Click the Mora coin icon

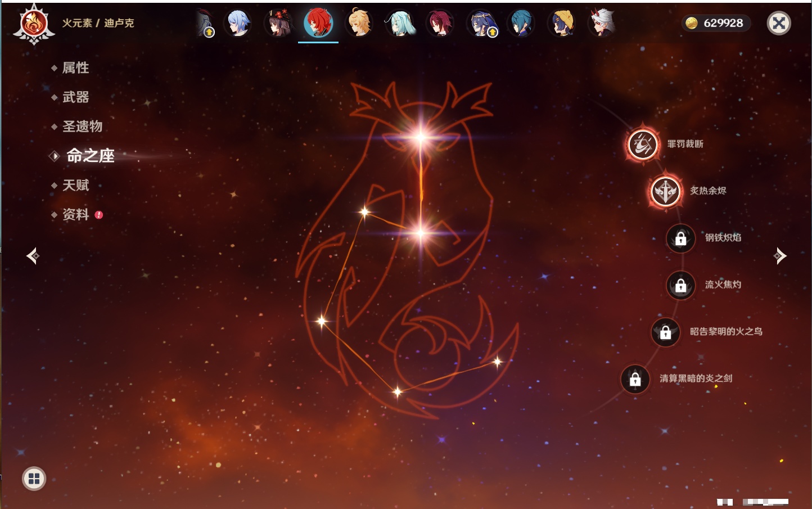[x=692, y=23]
